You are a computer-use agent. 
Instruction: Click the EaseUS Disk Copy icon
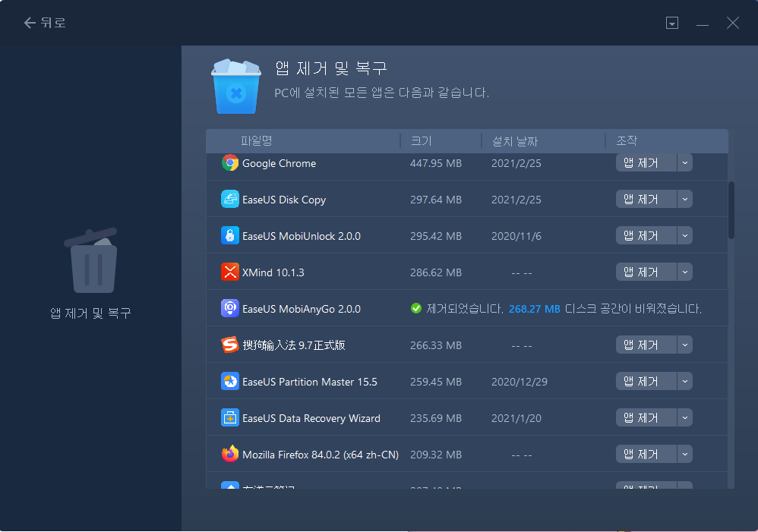point(230,199)
